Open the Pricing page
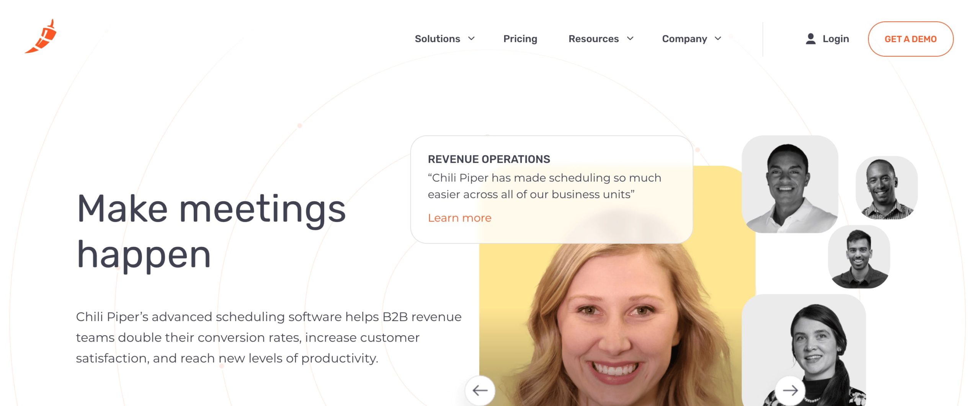Image resolution: width=980 pixels, height=406 pixels. coord(520,39)
